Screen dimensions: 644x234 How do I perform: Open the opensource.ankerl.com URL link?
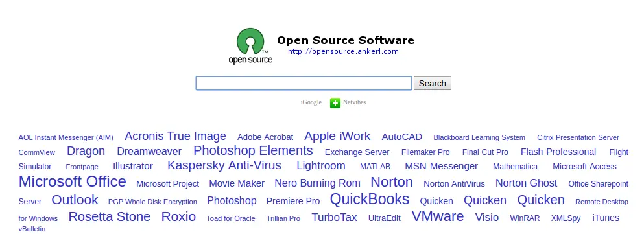(x=343, y=51)
